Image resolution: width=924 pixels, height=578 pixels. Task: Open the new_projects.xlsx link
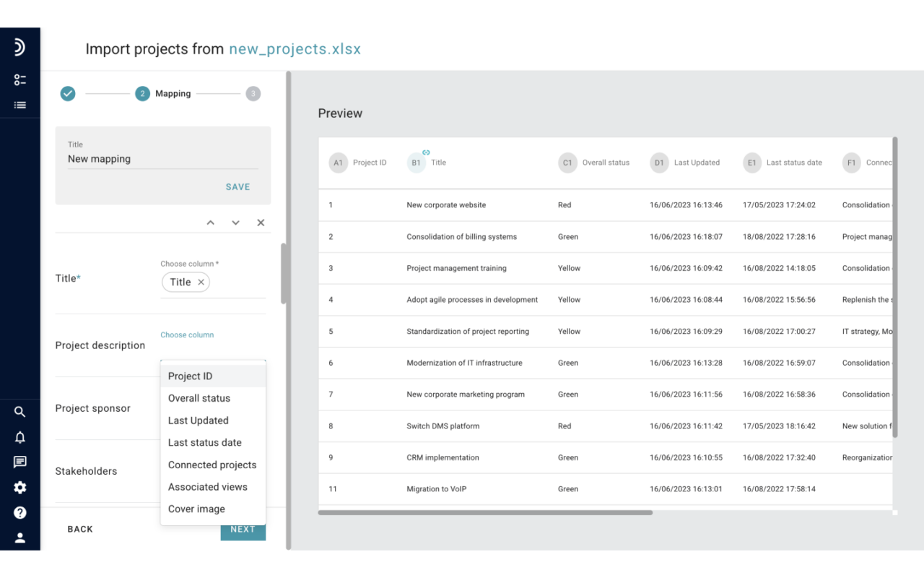pyautogui.click(x=295, y=48)
